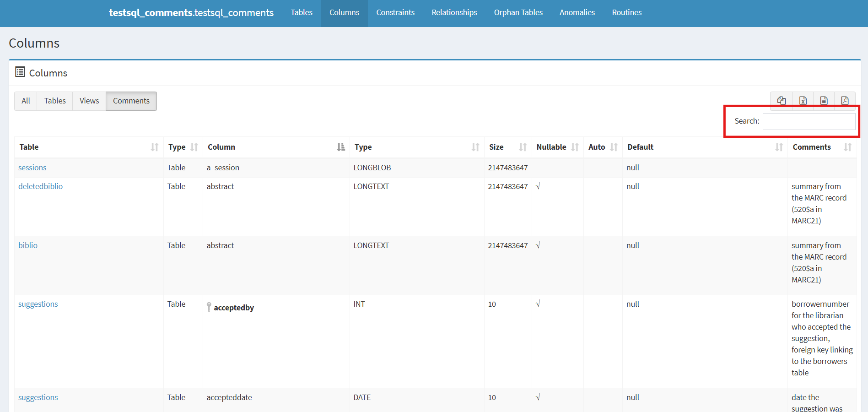
Task: Open the Constraints navigation tab
Action: coord(395,13)
